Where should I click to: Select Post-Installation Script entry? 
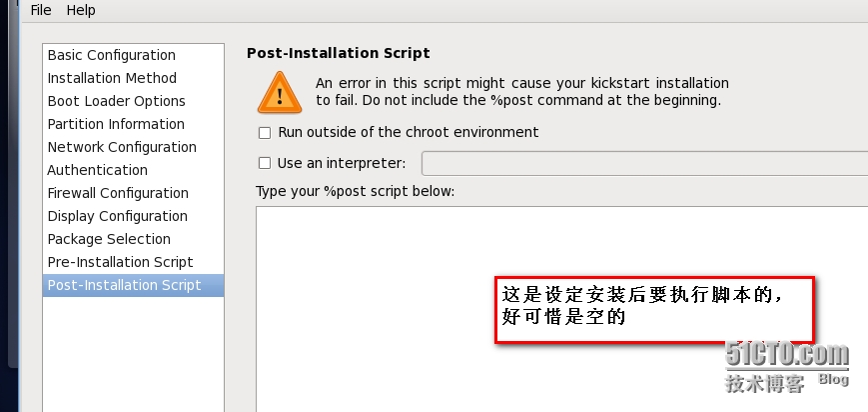[124, 285]
